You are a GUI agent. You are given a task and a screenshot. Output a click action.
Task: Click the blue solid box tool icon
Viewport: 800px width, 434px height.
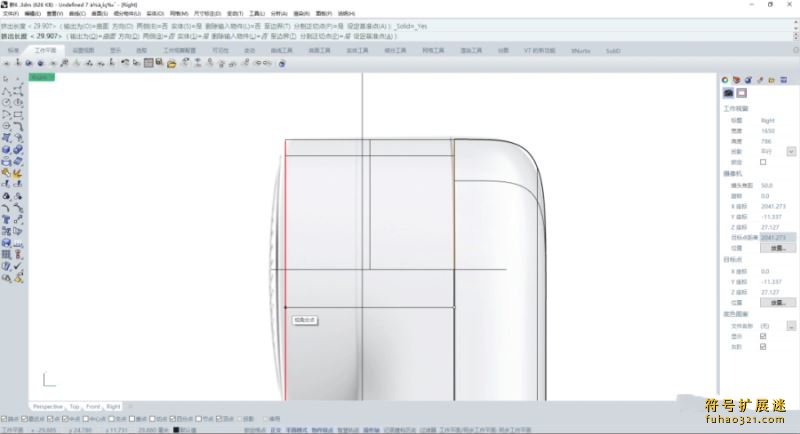point(6,150)
